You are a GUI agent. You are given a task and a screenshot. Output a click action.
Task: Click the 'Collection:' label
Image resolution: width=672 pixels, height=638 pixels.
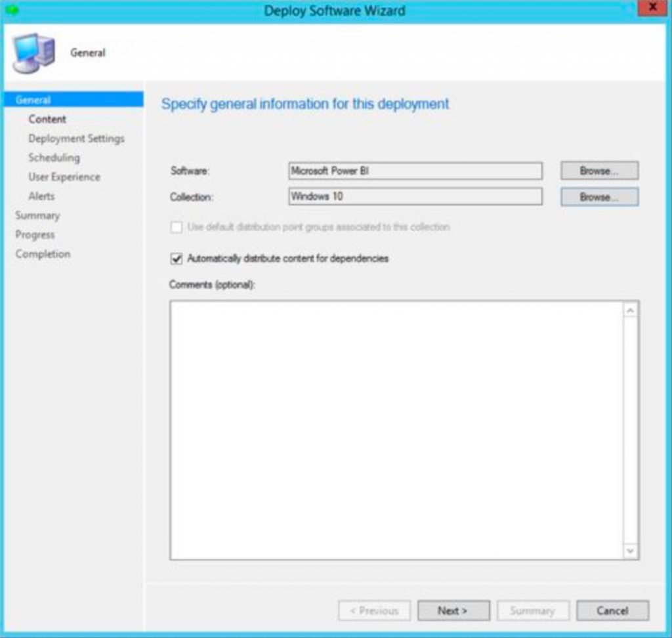pyautogui.click(x=191, y=197)
